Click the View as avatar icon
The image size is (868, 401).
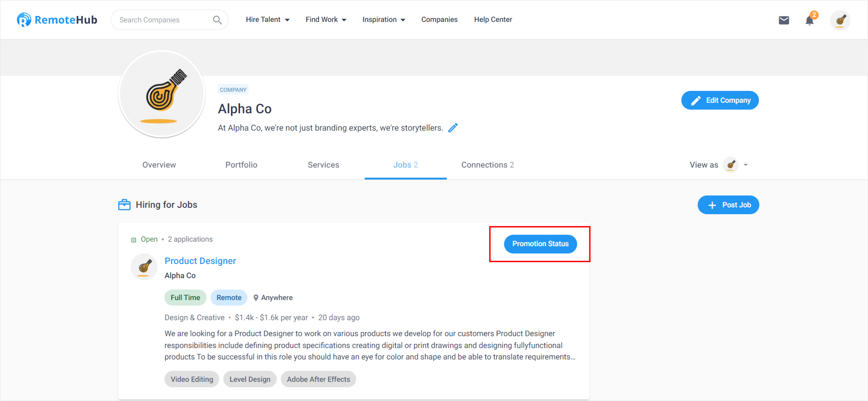[x=731, y=165]
